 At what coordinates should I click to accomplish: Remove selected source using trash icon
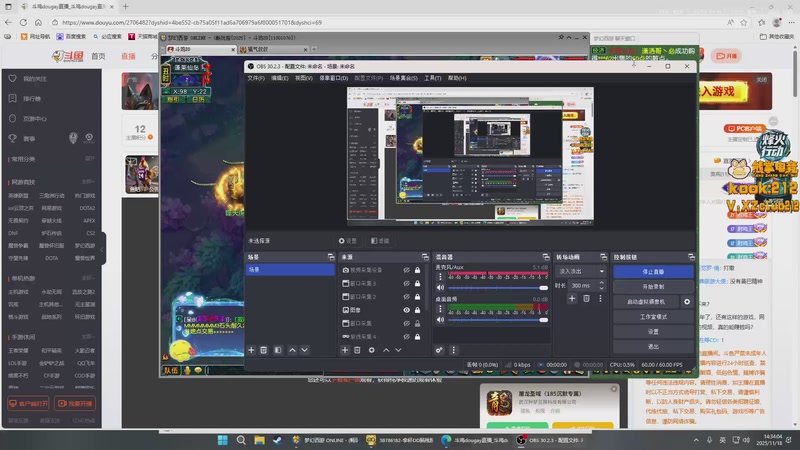tap(357, 350)
